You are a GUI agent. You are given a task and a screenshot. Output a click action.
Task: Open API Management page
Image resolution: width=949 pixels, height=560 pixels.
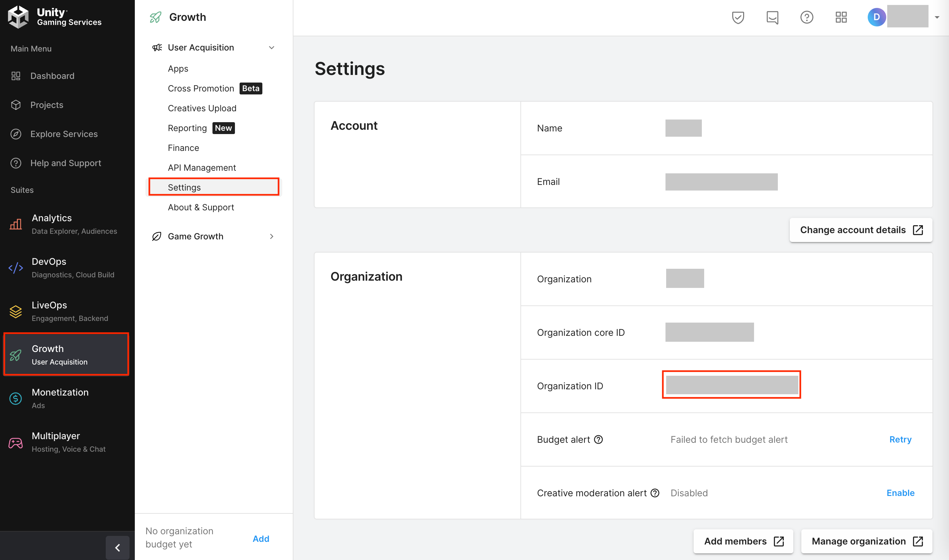pyautogui.click(x=202, y=167)
